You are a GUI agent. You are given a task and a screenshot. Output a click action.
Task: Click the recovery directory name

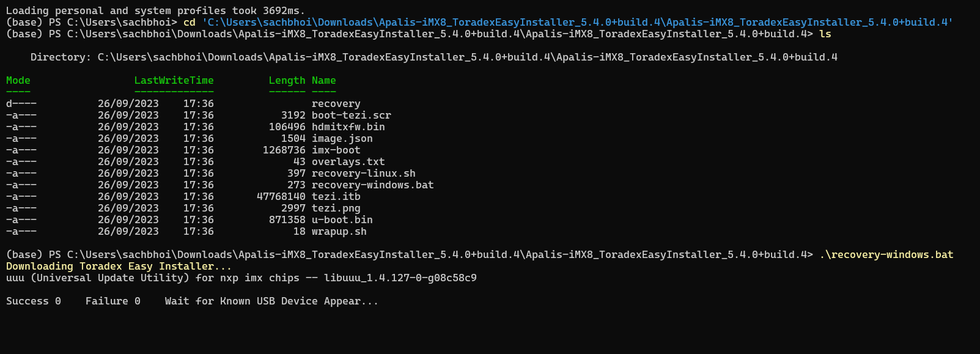[x=336, y=104]
